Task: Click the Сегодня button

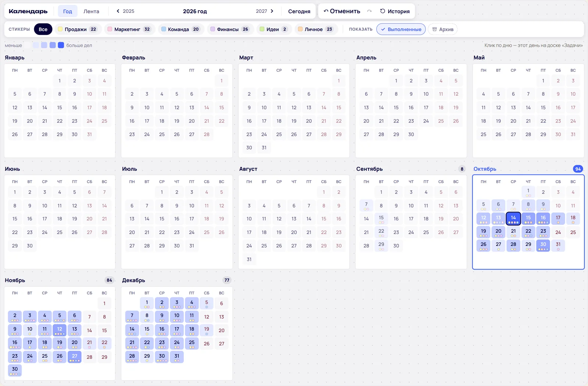Action: 299,11
